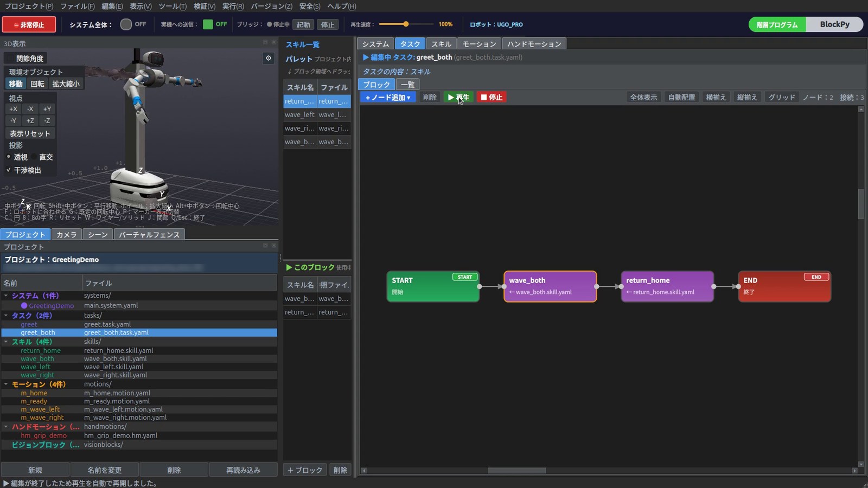Reset the 3D view with 表示リセット
The height and width of the screenshot is (488, 868).
[x=30, y=133]
